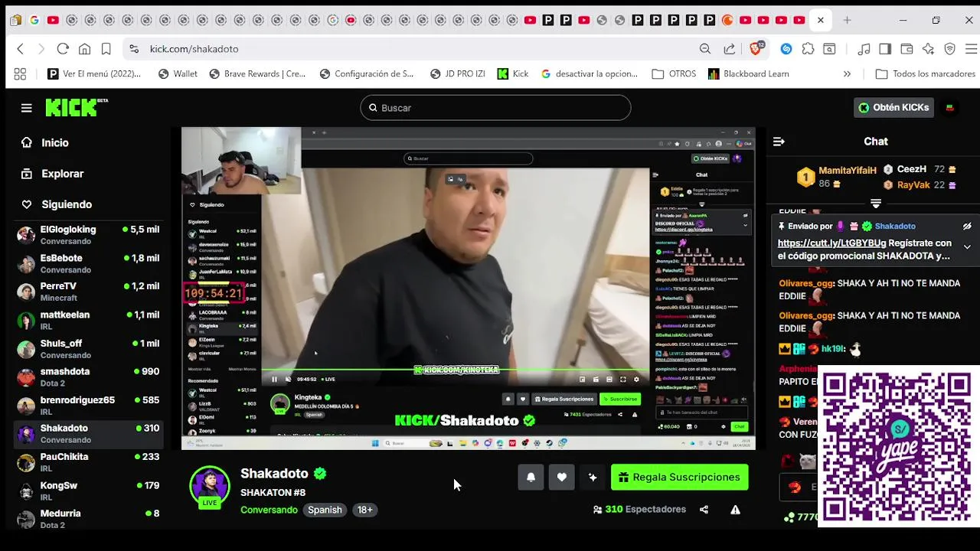The image size is (980, 551).
Task: Go back in browser history
Action: coord(21,49)
